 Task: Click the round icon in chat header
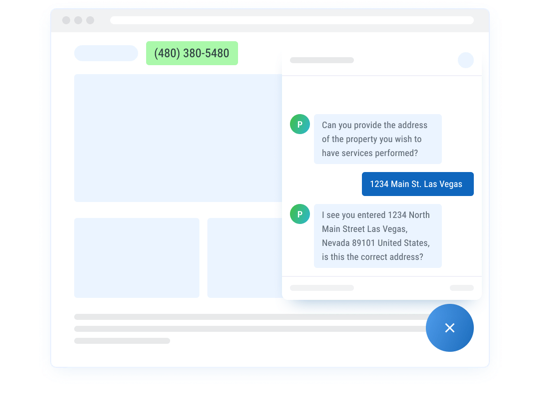[466, 60]
